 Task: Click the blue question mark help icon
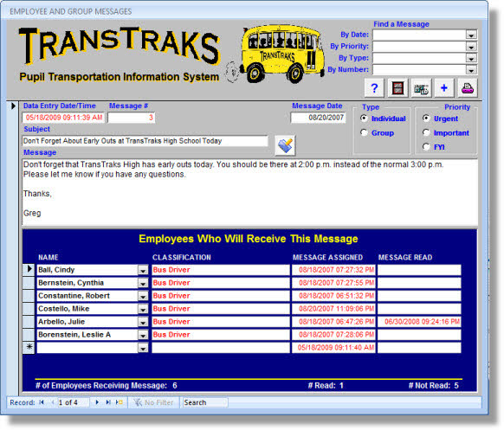(x=374, y=88)
